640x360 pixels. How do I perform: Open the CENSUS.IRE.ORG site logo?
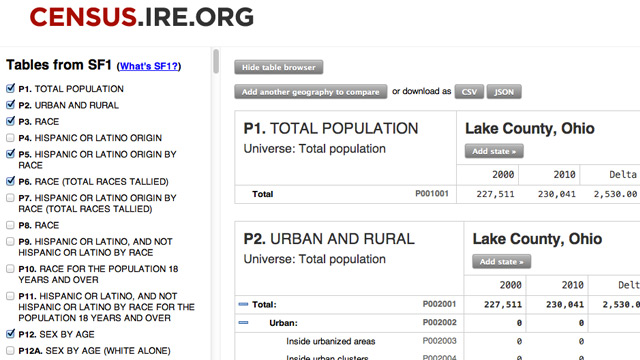tap(142, 17)
